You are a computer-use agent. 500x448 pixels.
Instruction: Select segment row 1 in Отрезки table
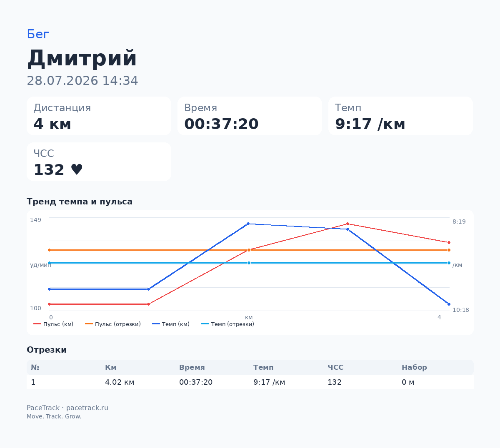[250, 382]
